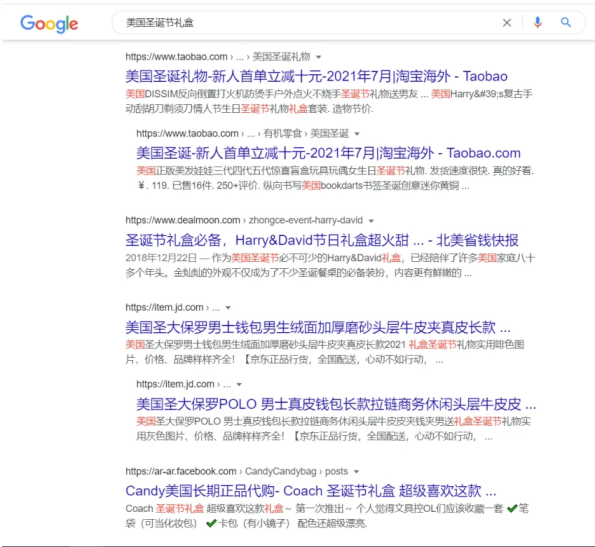Open dropdown arrow after 有机零食 › 美国圣诞 breadcrumb
The image size is (595, 547).
[x=357, y=134]
